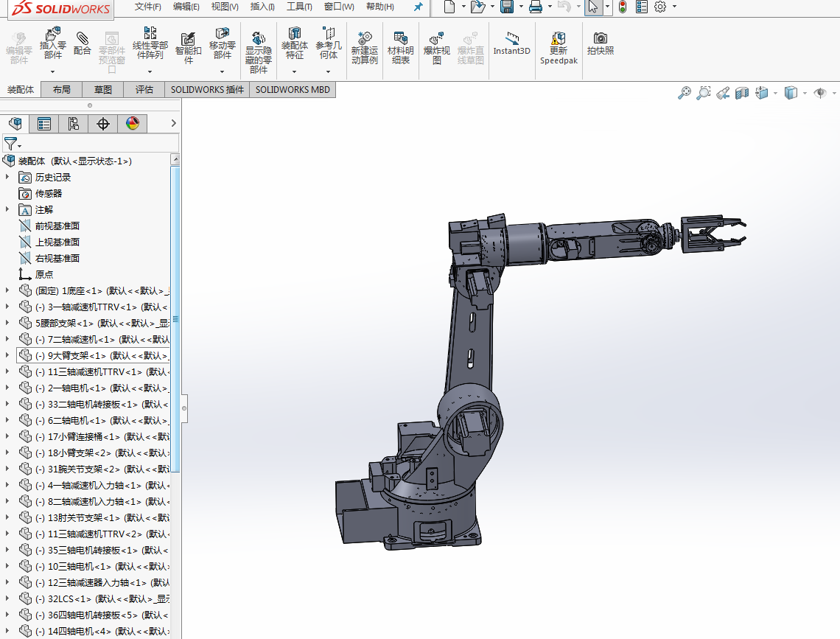Viewport: 840px width, 639px height.
Task: Switch to the 评估 tab
Action: click(x=144, y=89)
